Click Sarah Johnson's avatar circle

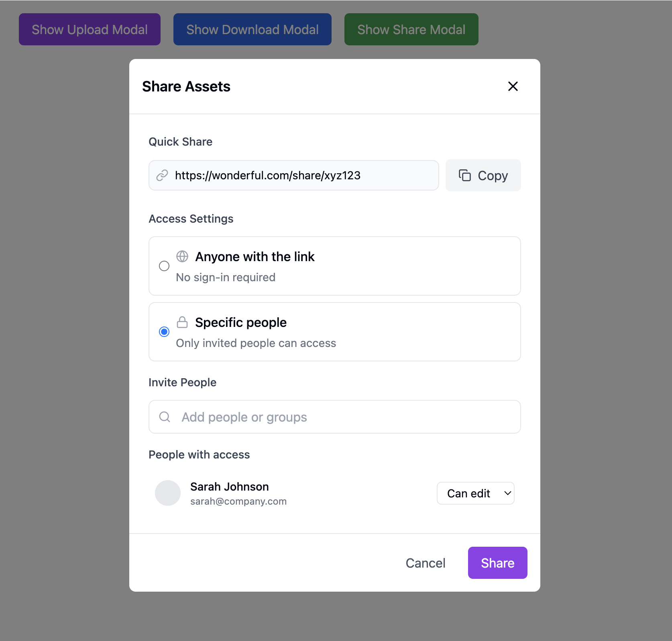coord(168,493)
